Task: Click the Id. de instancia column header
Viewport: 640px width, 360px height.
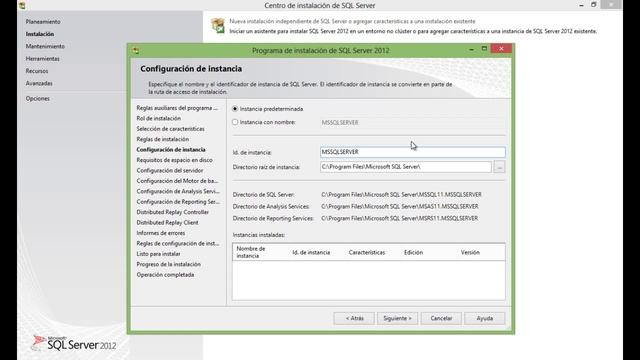Action: 311,253
